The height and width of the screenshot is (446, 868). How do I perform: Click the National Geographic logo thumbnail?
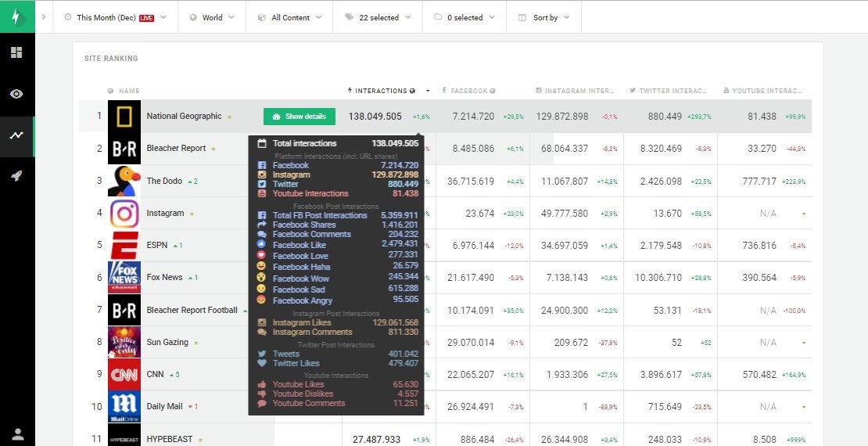[124, 116]
